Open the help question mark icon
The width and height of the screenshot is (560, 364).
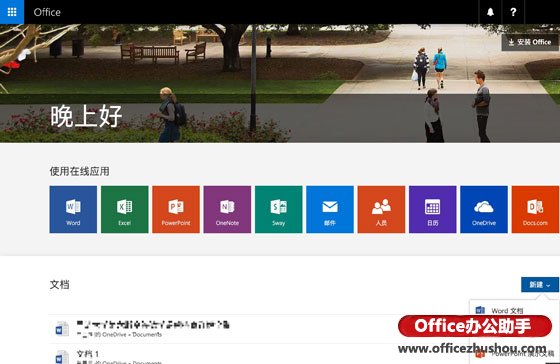[513, 12]
